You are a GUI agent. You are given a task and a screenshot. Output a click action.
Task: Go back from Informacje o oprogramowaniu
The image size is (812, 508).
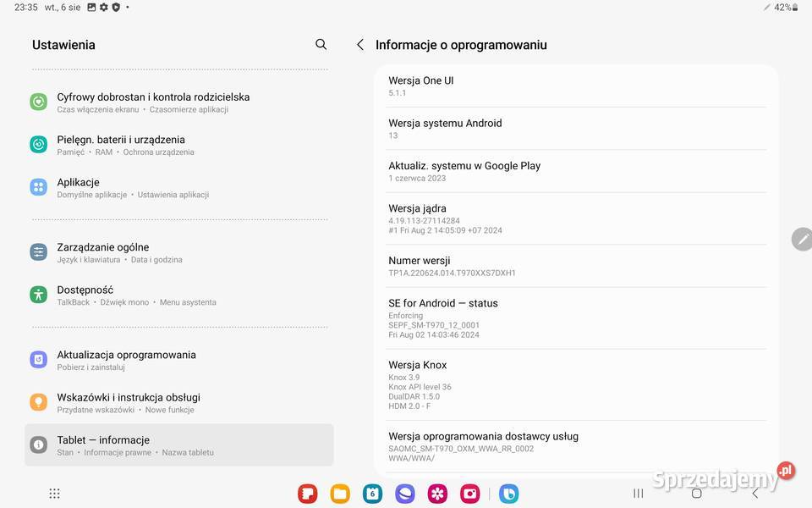(x=360, y=45)
